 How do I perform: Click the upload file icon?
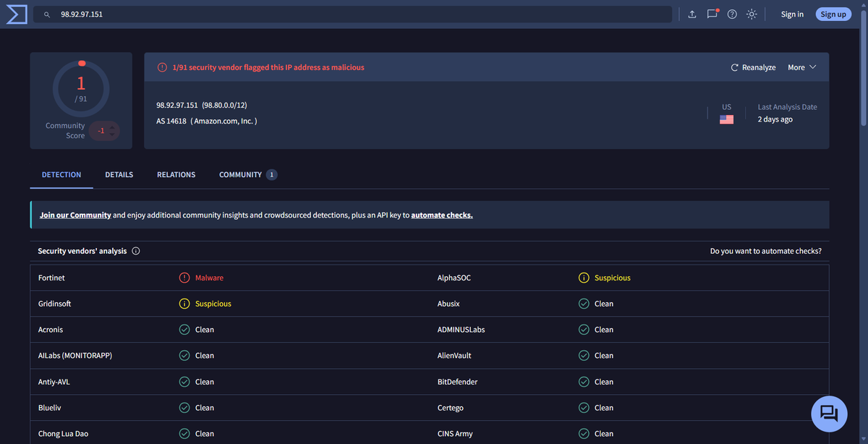(x=692, y=14)
